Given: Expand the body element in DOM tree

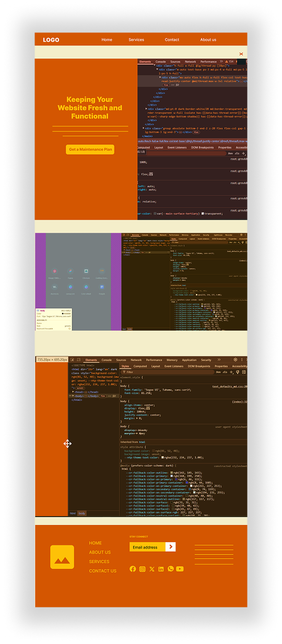Looking at the screenshot, I should [74, 396].
